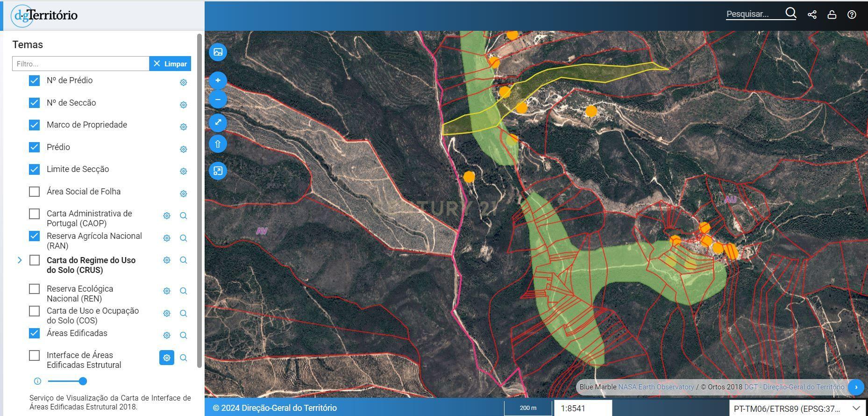Click the Filtro text input field
This screenshot has width=868, height=416.
click(x=80, y=64)
